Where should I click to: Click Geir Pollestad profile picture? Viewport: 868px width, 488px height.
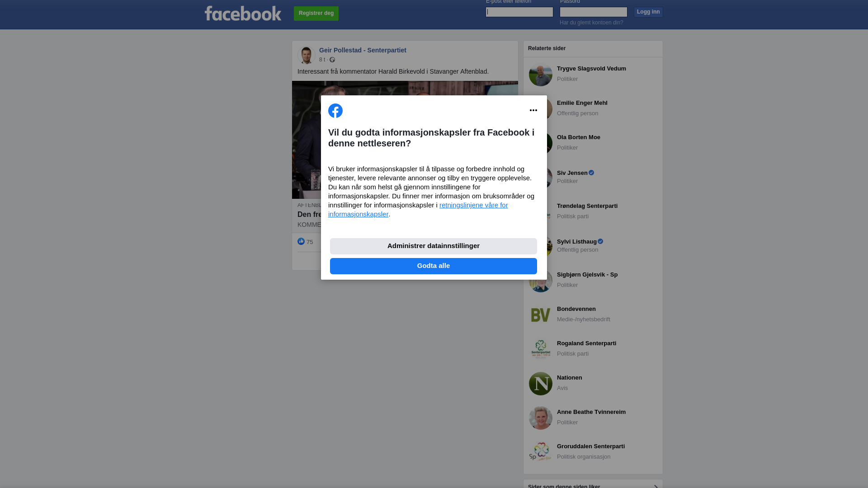[307, 55]
